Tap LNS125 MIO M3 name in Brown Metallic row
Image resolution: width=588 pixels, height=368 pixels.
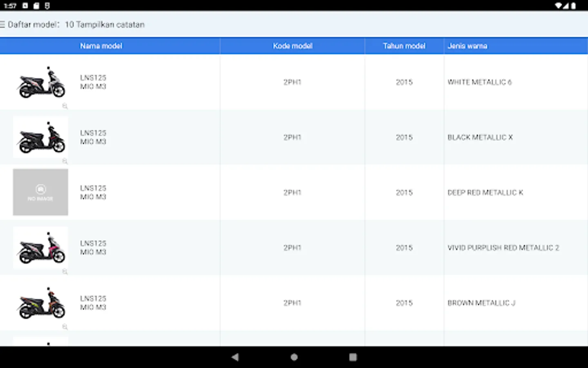click(93, 303)
